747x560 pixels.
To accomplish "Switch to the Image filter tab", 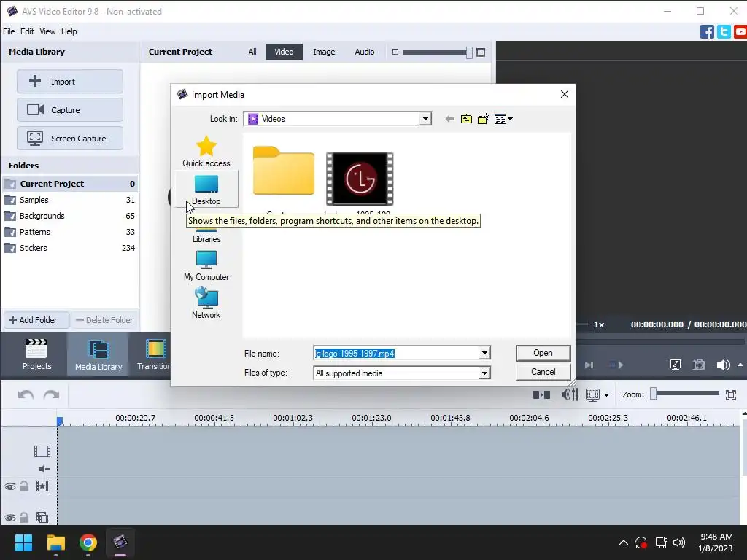I will (324, 52).
